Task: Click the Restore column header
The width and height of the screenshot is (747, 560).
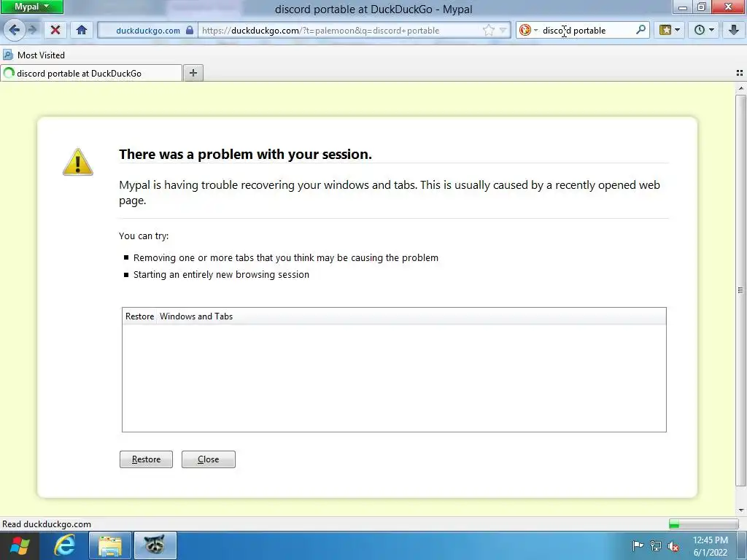Action: pos(139,316)
